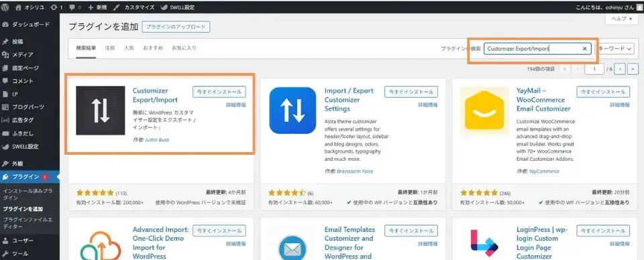Open the Customizer Export/Import plugin title
The width and height of the screenshot is (644, 260).
155,95
